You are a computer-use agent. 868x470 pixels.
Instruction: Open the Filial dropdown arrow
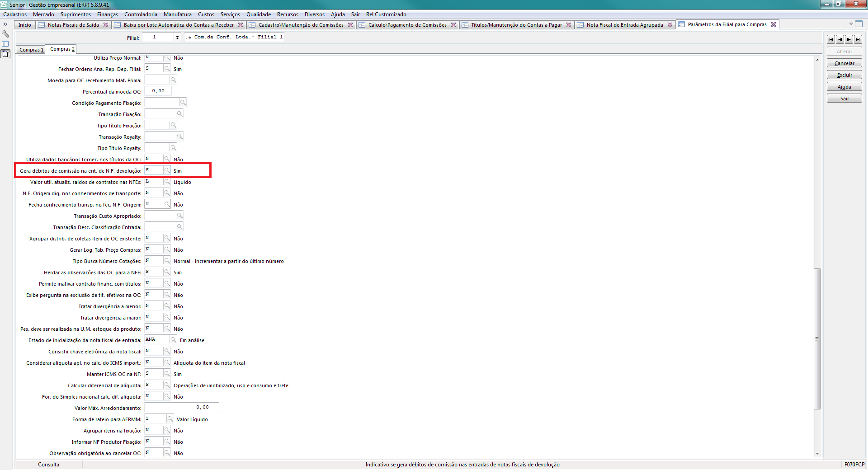[x=177, y=38]
